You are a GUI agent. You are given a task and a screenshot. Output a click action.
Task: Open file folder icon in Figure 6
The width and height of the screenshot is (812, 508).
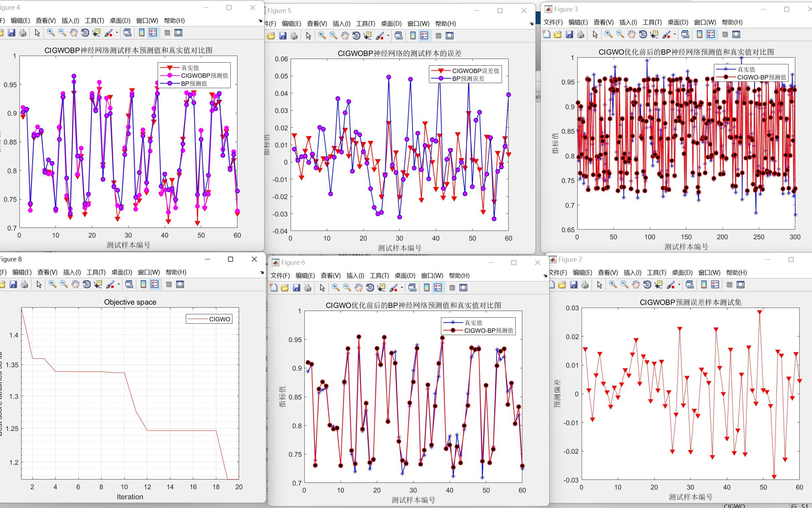pos(285,288)
